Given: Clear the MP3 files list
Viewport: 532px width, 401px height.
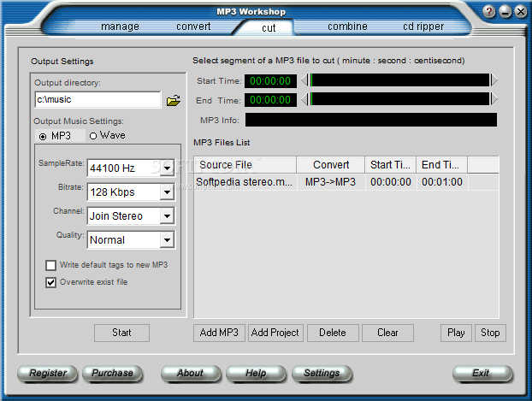Looking at the screenshot, I should coord(387,333).
